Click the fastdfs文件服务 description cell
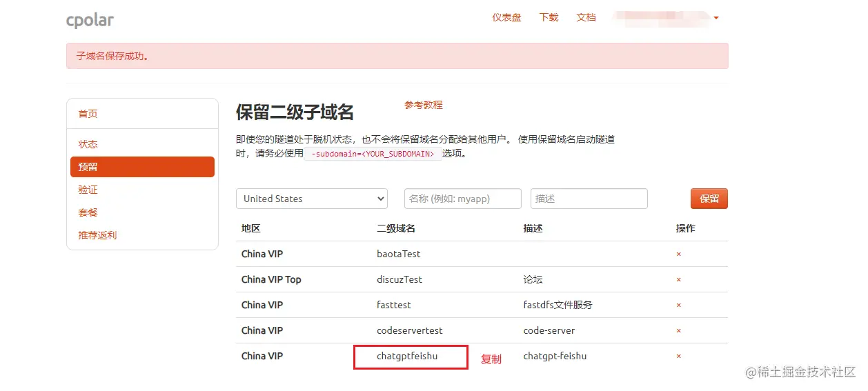Screen dimensions: 868x391 click(x=558, y=305)
